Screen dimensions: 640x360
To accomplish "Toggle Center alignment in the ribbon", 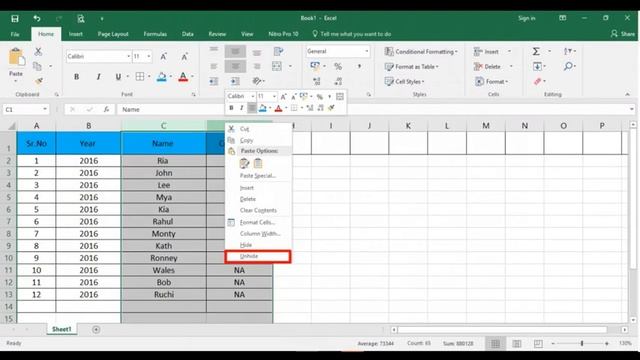I will (236, 66).
